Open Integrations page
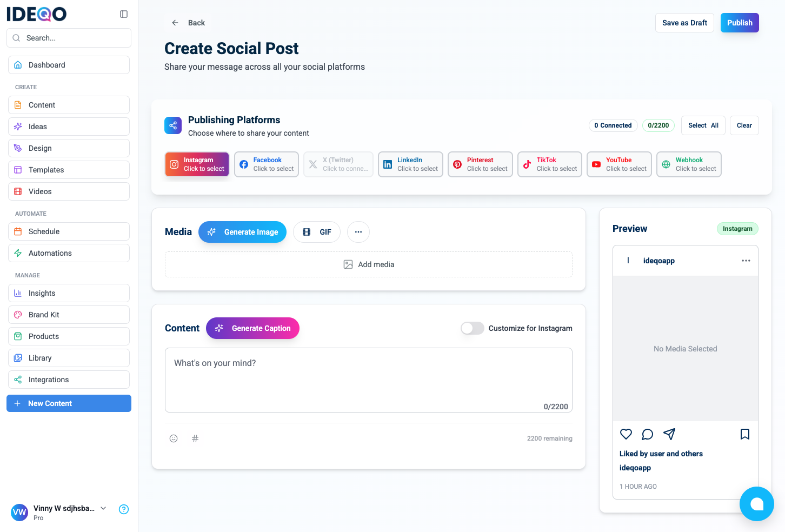 (69, 380)
